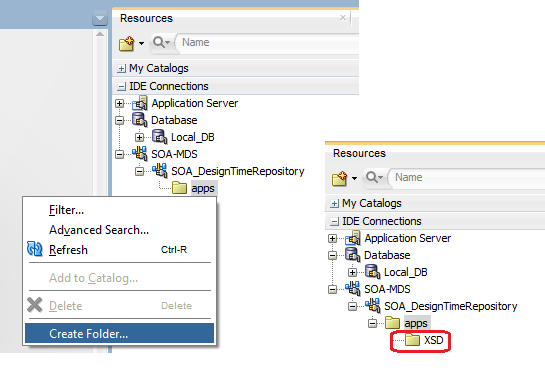Close the left Resources panel tab
This screenshot has width=545, height=387.
click(343, 17)
